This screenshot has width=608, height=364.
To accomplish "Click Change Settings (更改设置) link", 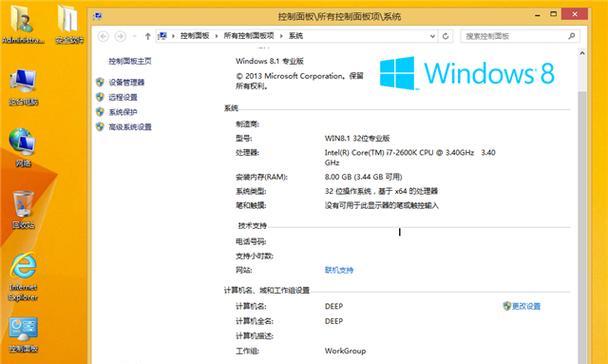I will click(x=522, y=306).
